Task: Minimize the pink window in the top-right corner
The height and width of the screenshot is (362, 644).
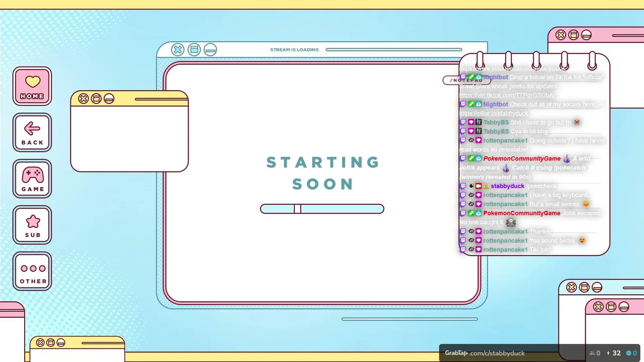Action: pyautogui.click(x=586, y=35)
